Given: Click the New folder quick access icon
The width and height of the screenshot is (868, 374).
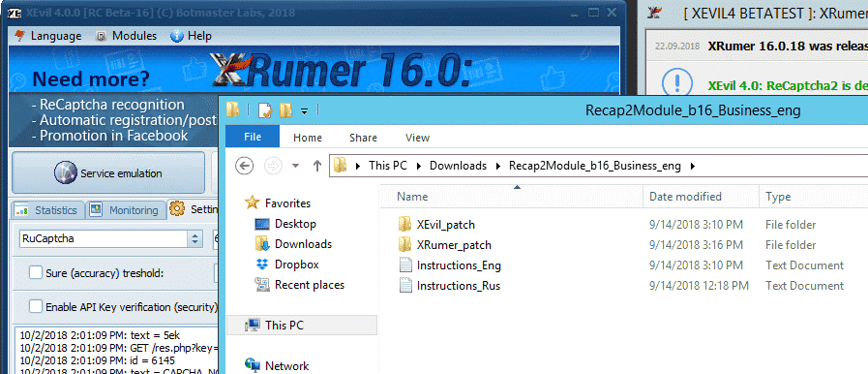Looking at the screenshot, I should pos(285,110).
